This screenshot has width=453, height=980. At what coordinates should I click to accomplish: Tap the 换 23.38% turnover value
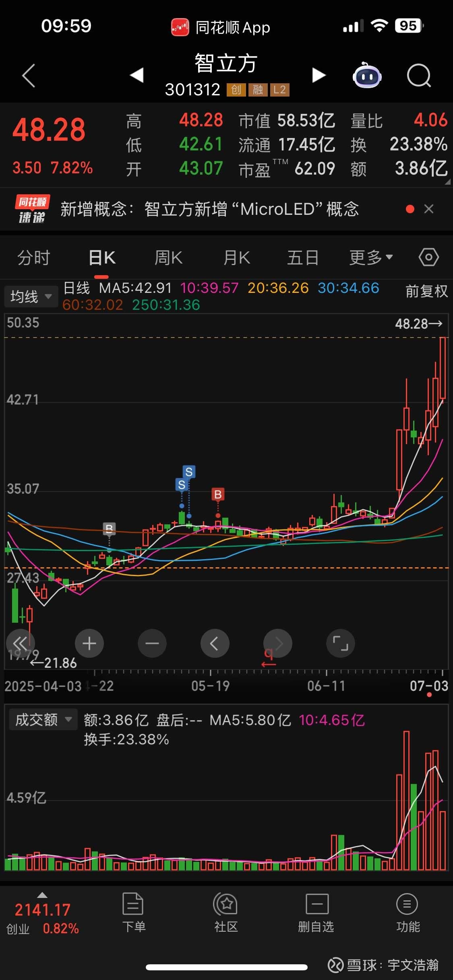click(x=418, y=144)
